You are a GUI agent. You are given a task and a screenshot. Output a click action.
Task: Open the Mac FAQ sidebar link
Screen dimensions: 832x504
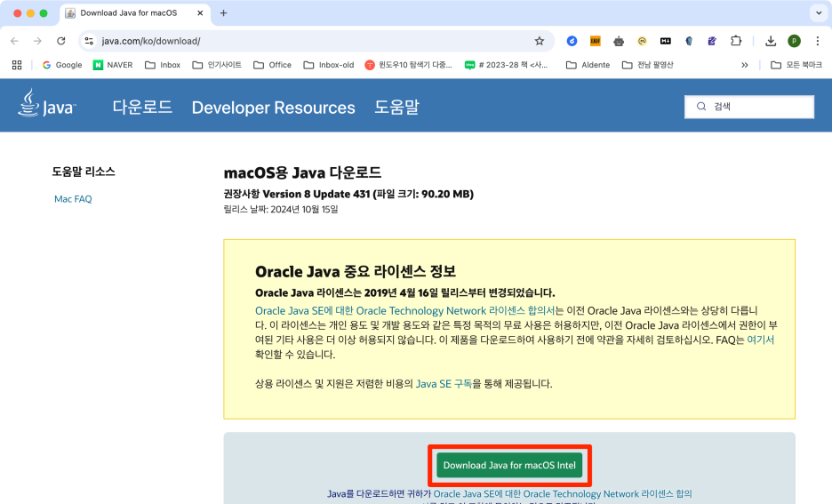(73, 199)
